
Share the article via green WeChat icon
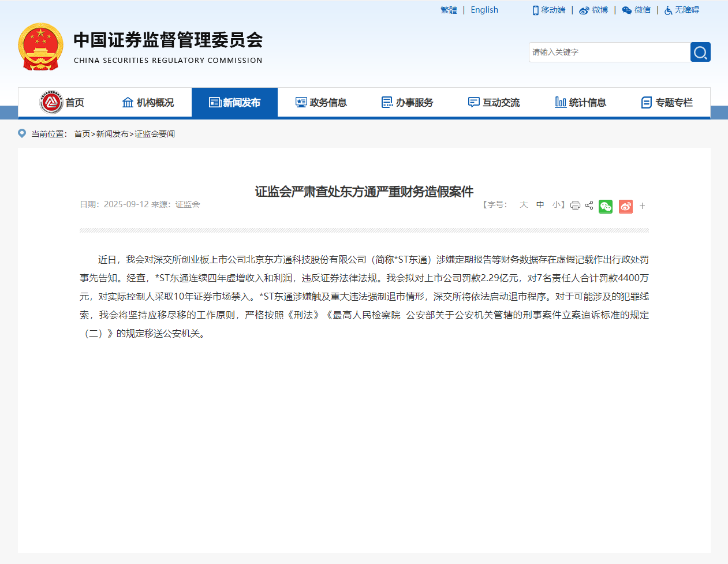[606, 206]
